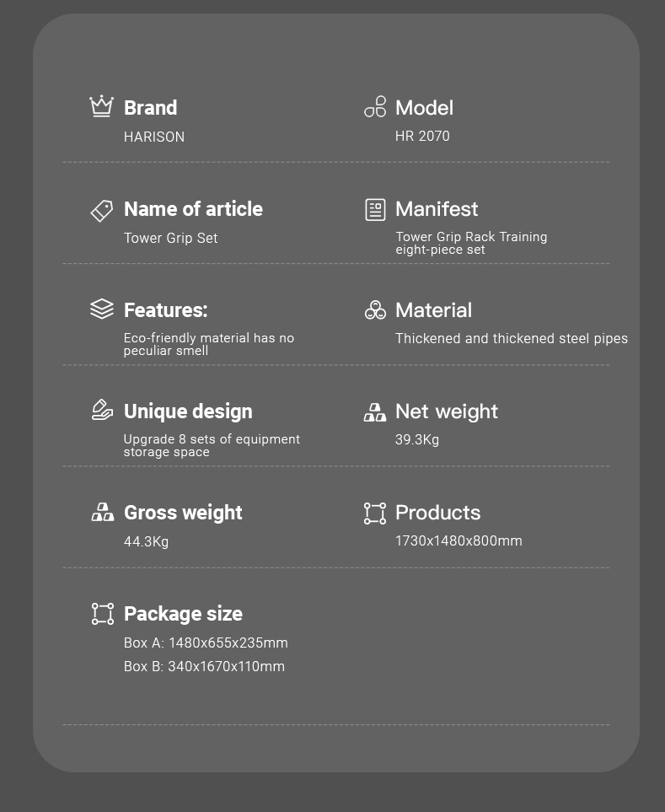
Task: Click the Box B package dimensions line
Action: pyautogui.click(x=205, y=666)
